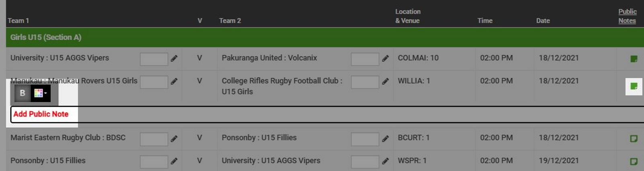This screenshot has width=644, height=171.
Task: Open empty note icon for BCURT: 1 match
Action: [634, 139]
